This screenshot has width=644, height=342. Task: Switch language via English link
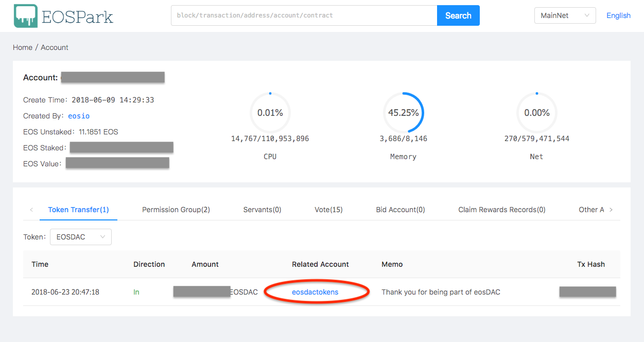click(618, 15)
